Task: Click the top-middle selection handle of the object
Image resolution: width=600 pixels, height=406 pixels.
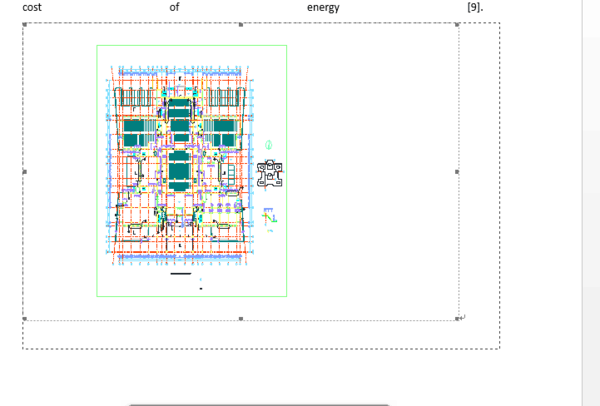Action: coord(241,24)
